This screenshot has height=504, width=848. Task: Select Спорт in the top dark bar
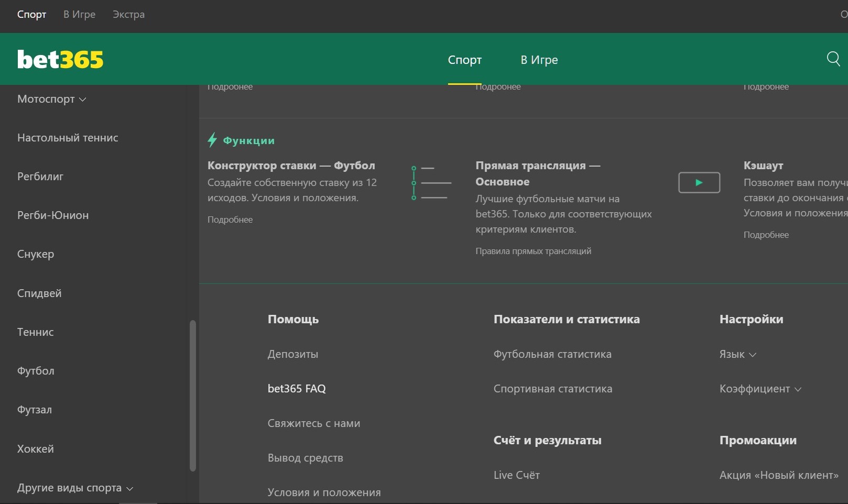[31, 14]
